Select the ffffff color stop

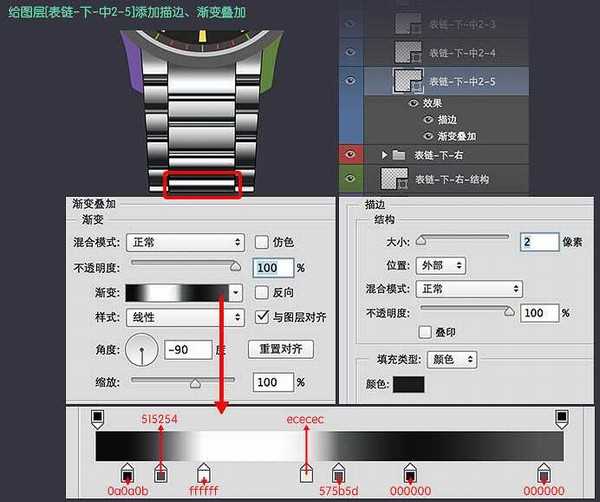pyautogui.click(x=204, y=473)
